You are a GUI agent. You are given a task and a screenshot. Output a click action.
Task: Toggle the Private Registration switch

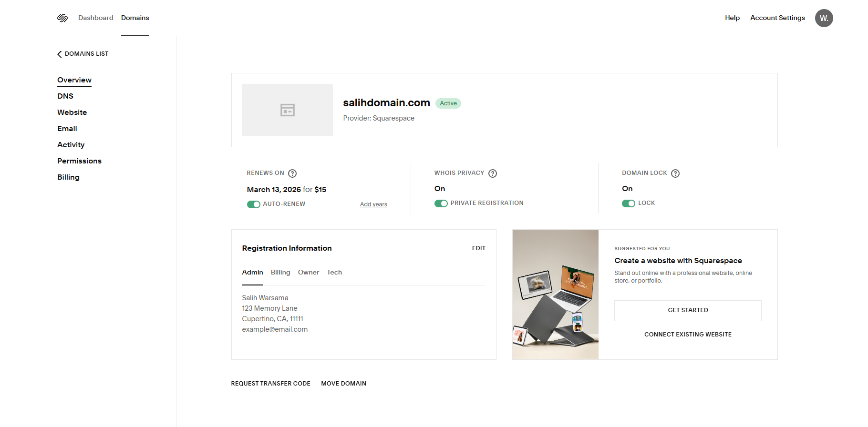coord(441,203)
